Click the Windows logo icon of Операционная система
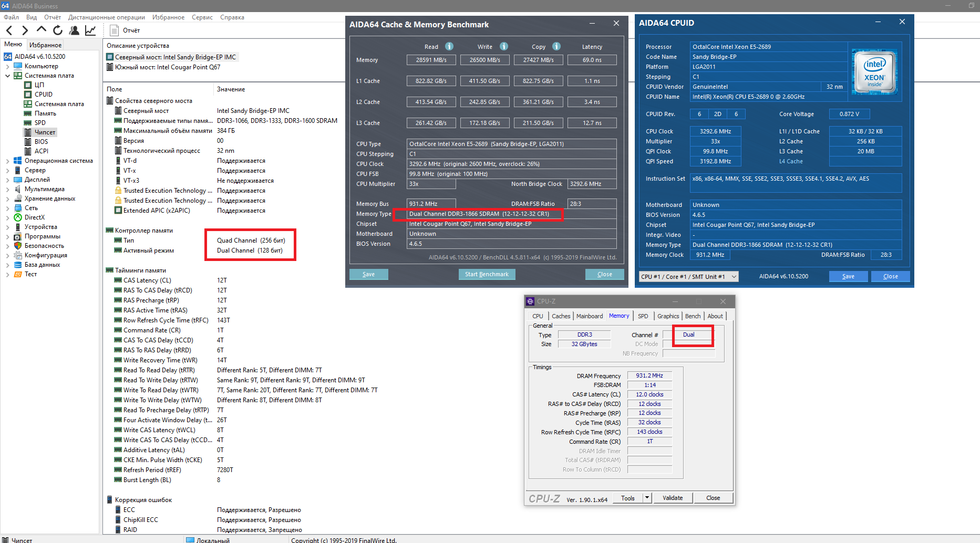The height and width of the screenshot is (543, 980). point(18,161)
